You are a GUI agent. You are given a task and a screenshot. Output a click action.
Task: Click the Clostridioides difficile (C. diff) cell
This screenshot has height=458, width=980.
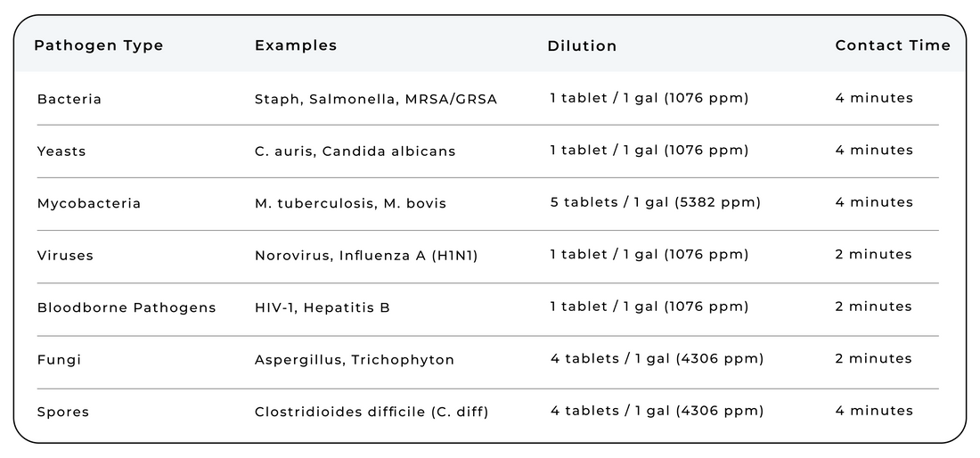pos(372,412)
